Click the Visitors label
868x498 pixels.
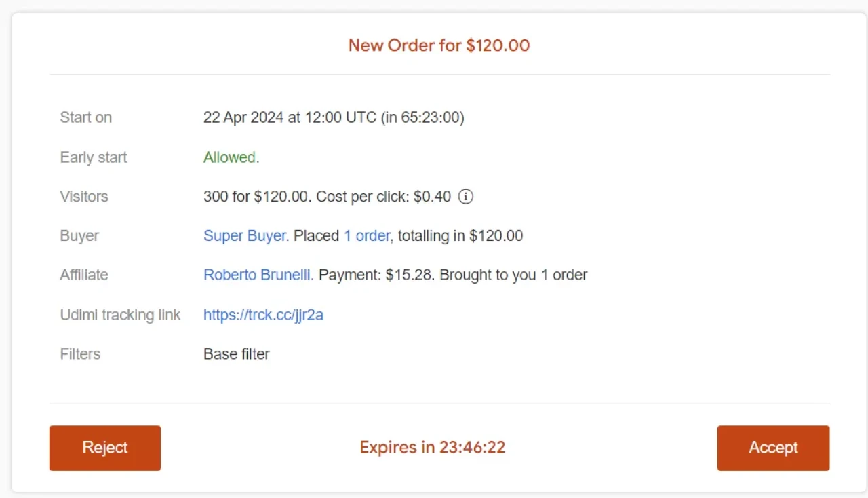84,197
